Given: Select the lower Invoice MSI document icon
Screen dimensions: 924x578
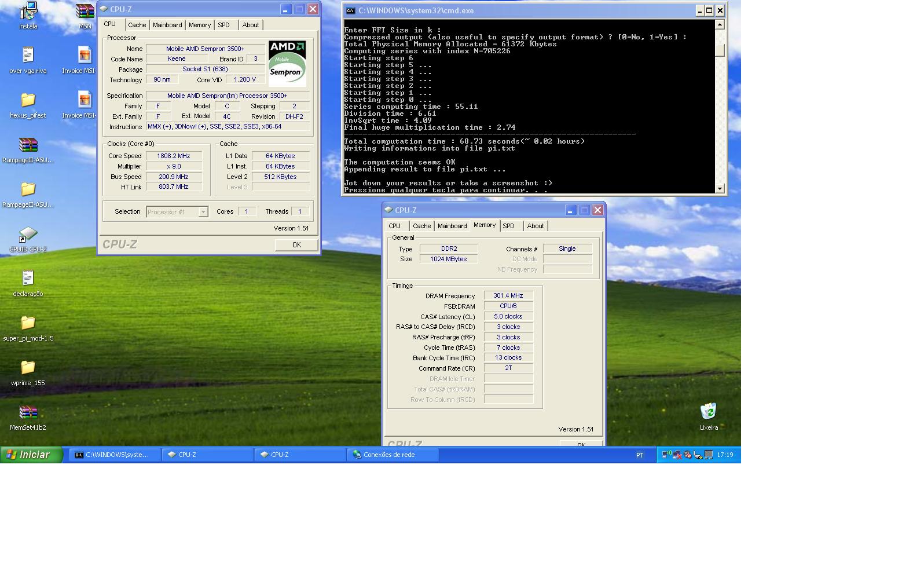Looking at the screenshot, I should click(x=85, y=100).
